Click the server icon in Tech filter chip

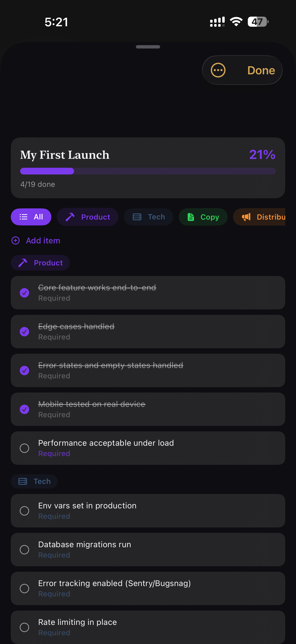pos(137,217)
